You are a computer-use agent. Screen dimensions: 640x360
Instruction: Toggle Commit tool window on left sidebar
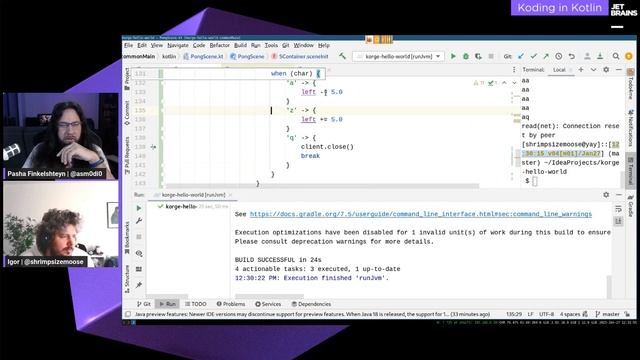coord(127,113)
